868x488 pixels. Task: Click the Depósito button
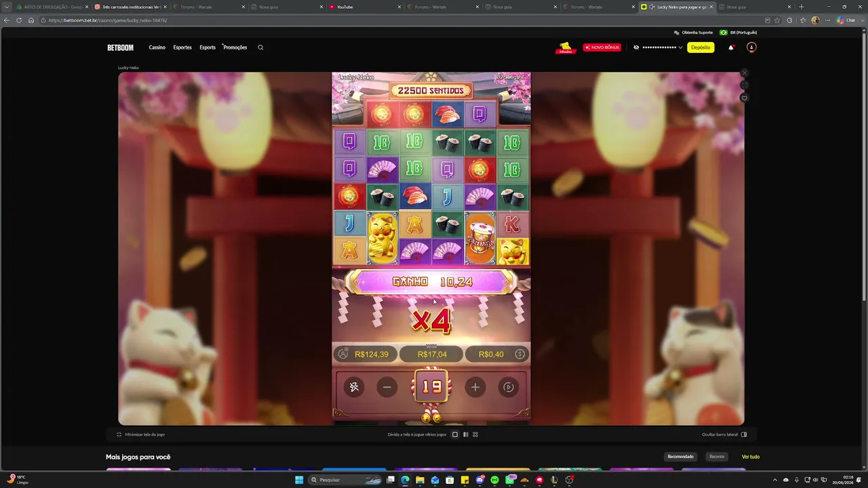coord(701,47)
